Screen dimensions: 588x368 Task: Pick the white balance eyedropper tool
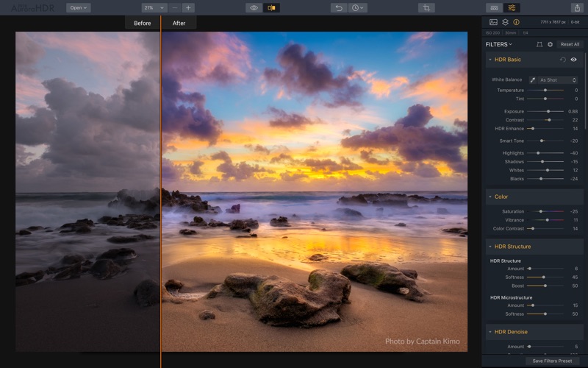click(x=533, y=79)
